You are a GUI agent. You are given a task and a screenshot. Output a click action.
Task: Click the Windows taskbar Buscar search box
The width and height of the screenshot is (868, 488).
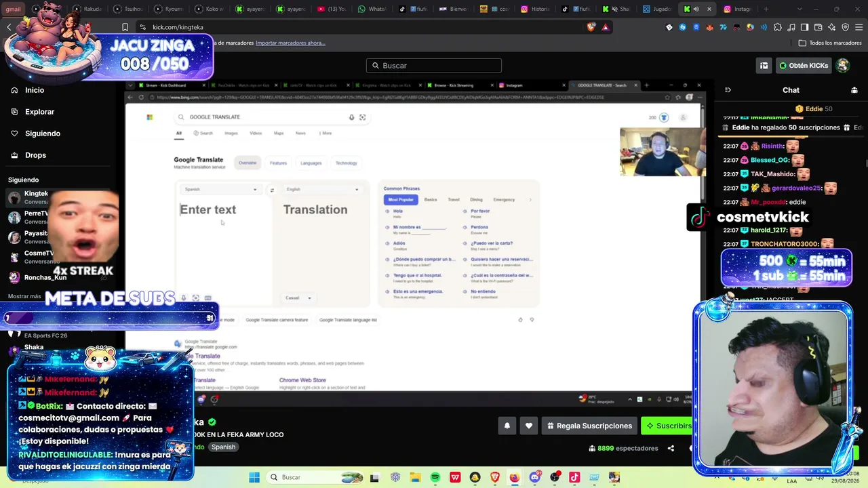tap(315, 477)
